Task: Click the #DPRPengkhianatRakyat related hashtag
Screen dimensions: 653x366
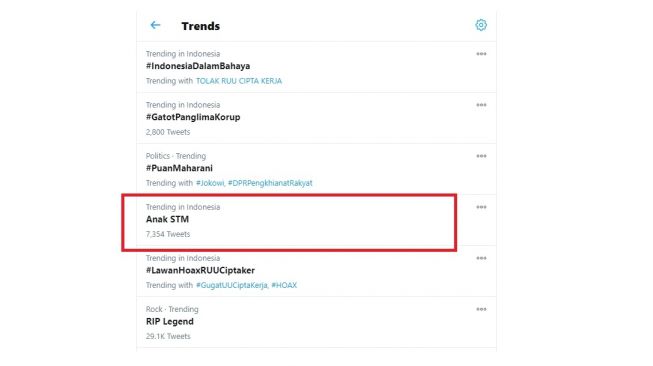Action: (270, 183)
